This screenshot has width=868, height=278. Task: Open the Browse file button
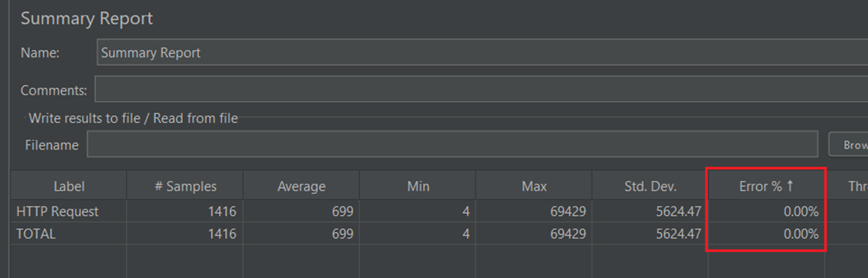click(849, 144)
